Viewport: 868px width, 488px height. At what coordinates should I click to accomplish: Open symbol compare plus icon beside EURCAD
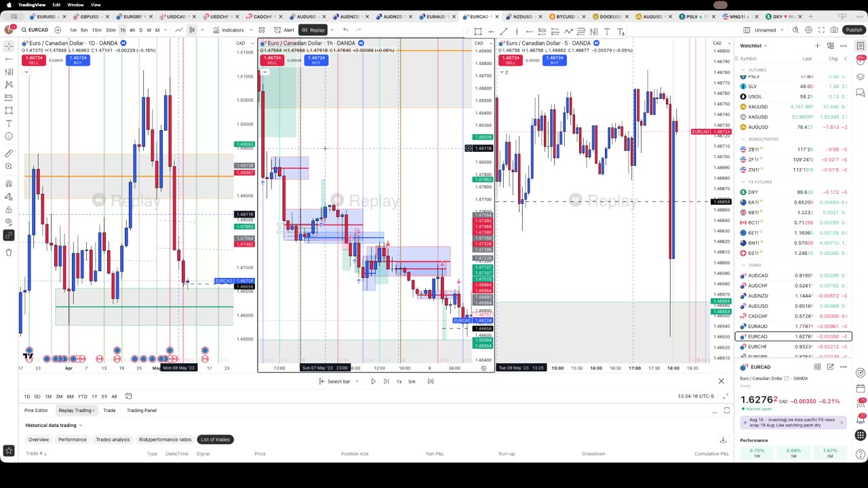coord(58,30)
